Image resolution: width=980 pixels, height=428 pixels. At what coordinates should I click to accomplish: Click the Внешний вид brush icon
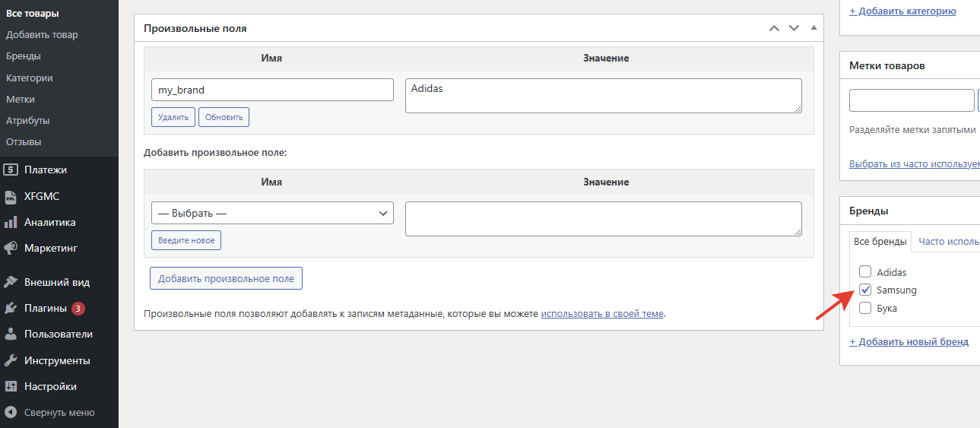coord(11,282)
